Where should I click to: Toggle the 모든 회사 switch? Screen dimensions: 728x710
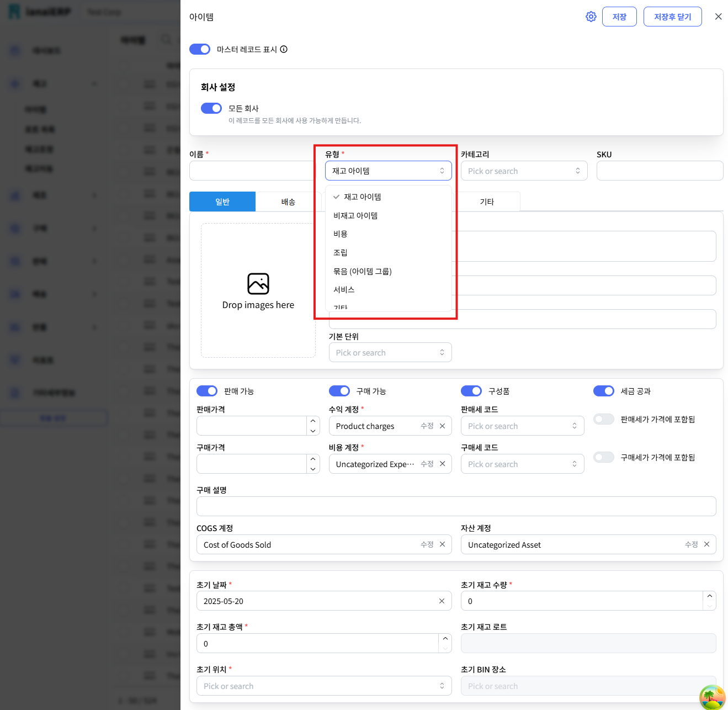[211, 108]
